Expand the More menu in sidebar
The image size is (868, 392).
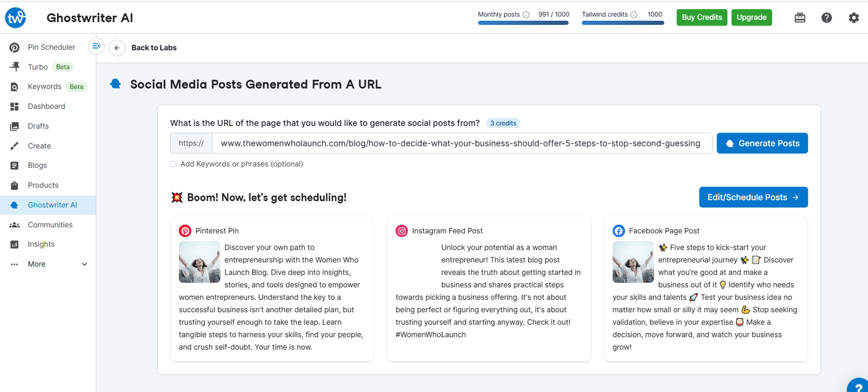(84, 264)
